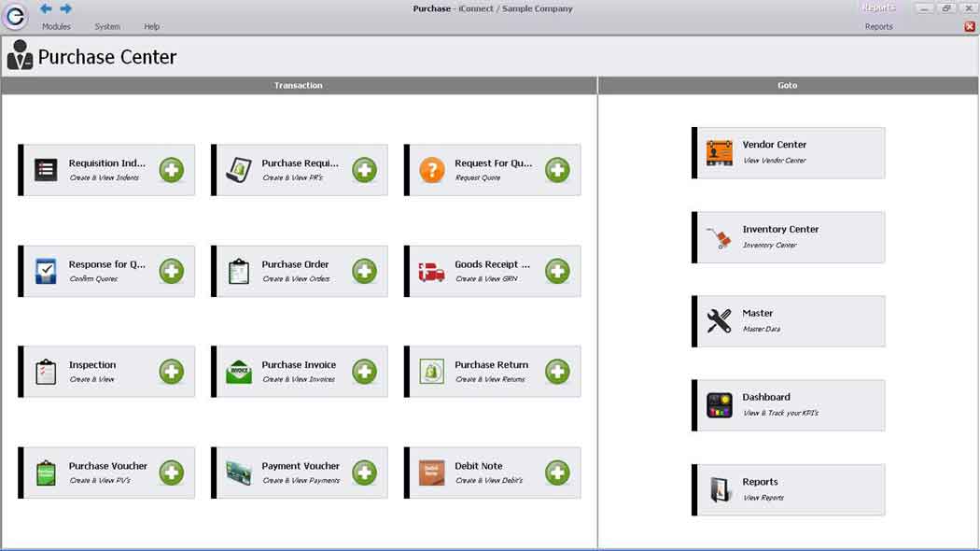Add new Purchase Order with plus icon

pyautogui.click(x=364, y=271)
